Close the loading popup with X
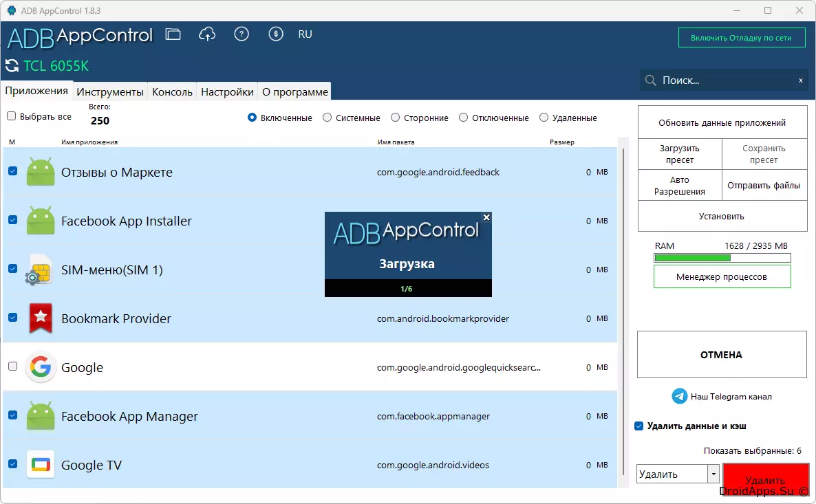Screen dimensions: 816x504 486,217
